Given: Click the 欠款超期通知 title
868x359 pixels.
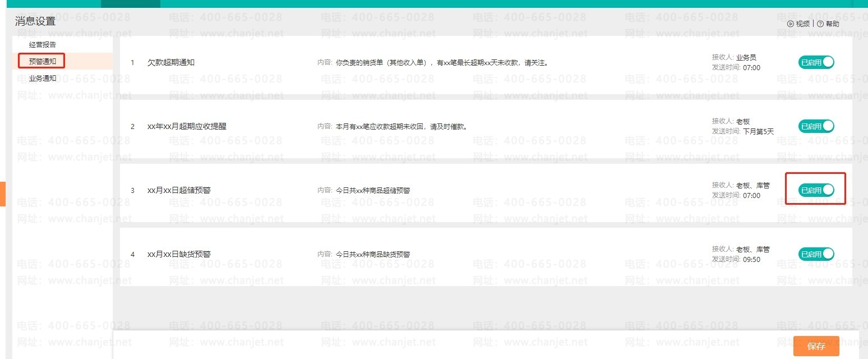Looking at the screenshot, I should 171,62.
